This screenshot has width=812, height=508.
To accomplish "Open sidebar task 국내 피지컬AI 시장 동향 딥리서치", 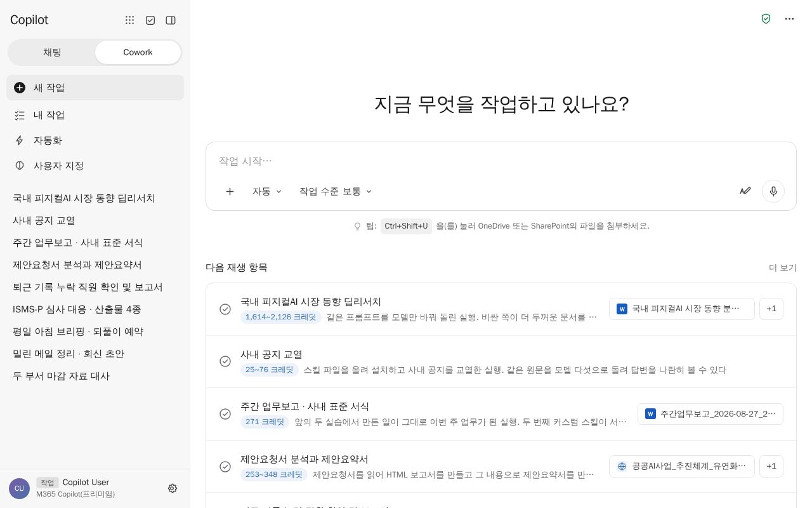I will (x=95, y=198).
